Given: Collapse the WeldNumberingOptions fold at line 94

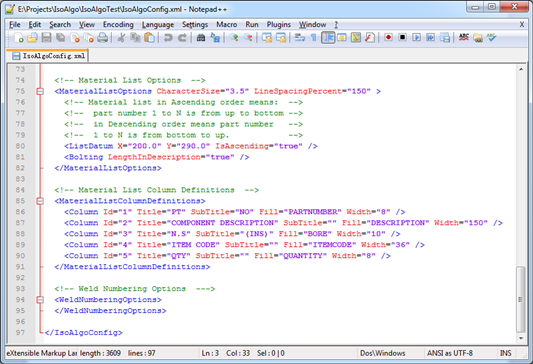Looking at the screenshot, I should (40, 299).
